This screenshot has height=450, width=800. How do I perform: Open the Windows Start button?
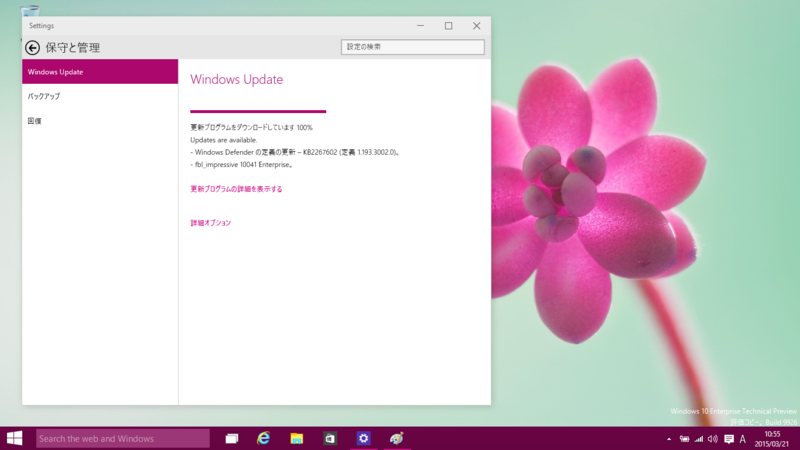15,438
